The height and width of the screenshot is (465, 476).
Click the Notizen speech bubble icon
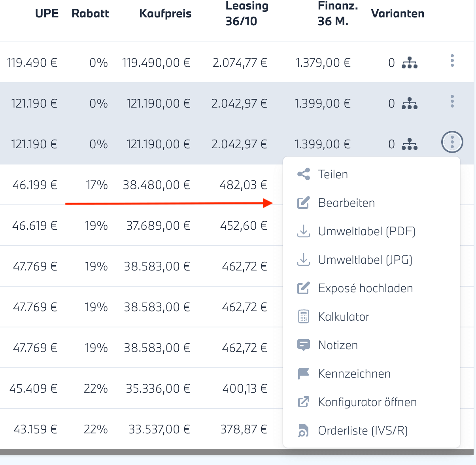[303, 345]
